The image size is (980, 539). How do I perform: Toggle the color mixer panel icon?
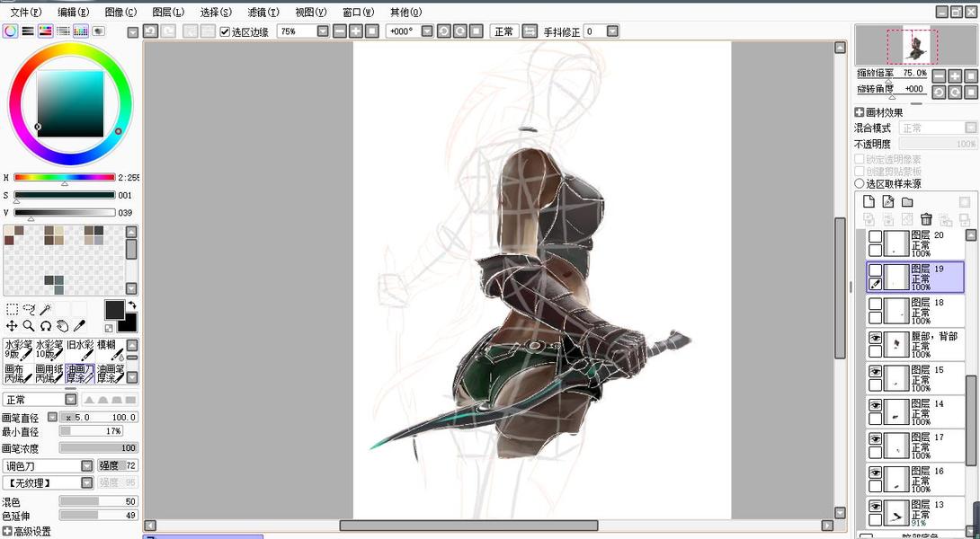pos(63,31)
